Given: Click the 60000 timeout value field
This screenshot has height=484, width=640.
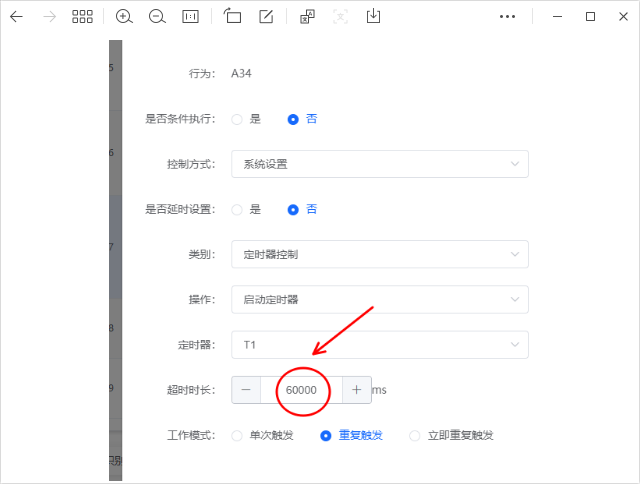Looking at the screenshot, I should (x=301, y=390).
